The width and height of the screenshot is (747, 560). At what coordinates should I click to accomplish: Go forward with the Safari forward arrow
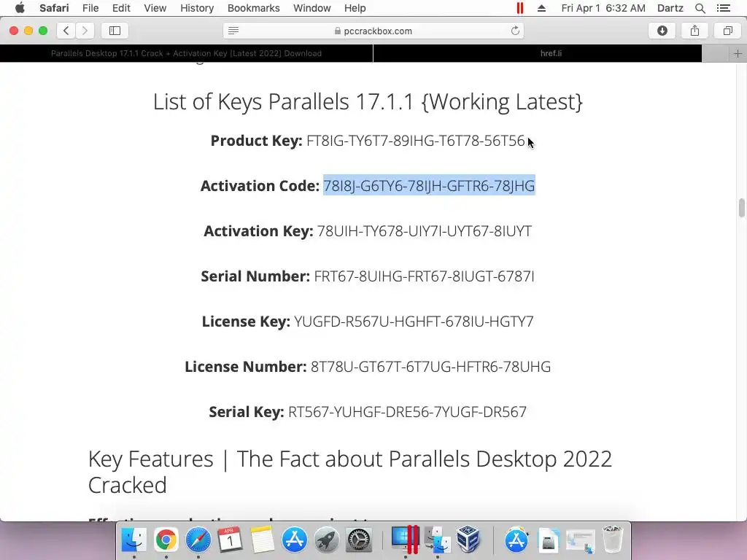tap(85, 31)
